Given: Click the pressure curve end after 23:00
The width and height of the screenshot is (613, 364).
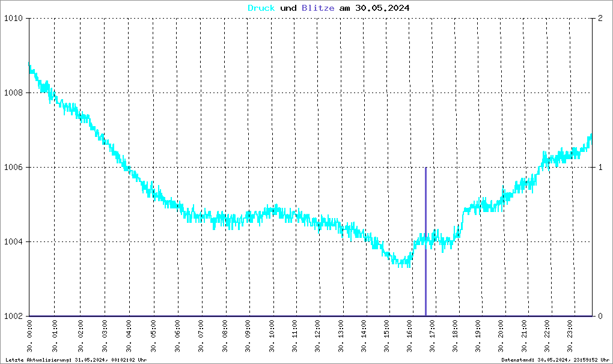Looking at the screenshot, I should pos(590,138).
